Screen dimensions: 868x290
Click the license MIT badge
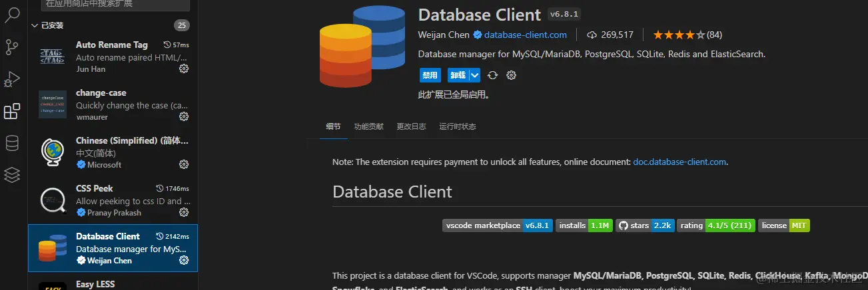tap(784, 225)
